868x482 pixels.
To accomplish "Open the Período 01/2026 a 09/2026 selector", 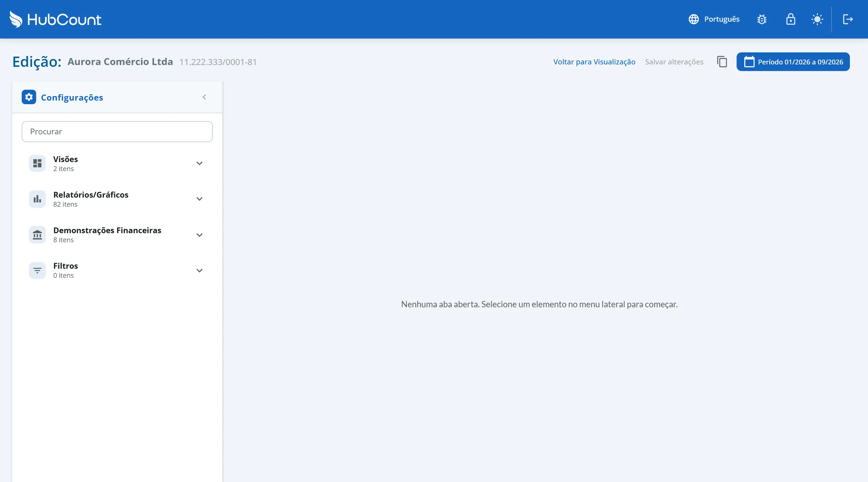I will 793,62.
